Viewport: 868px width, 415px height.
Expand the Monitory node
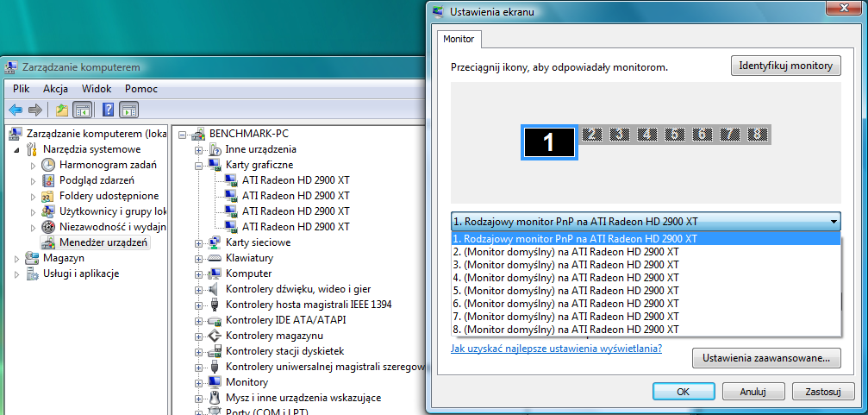[198, 381]
